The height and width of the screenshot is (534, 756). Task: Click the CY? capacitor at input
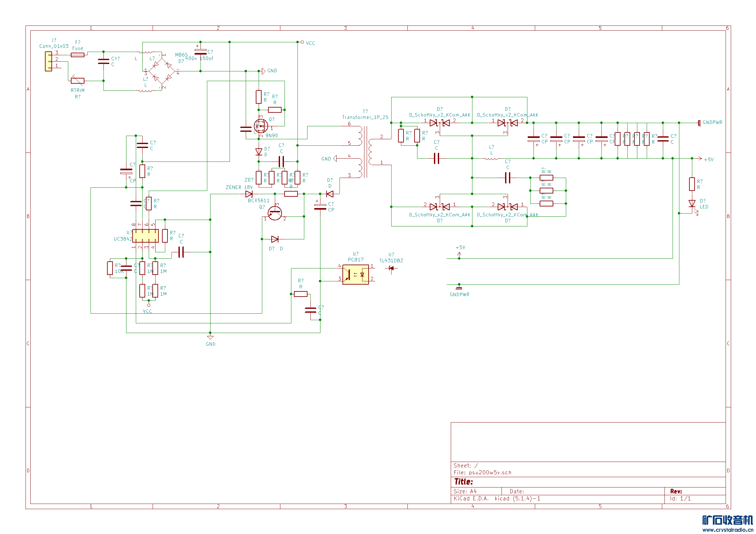(x=103, y=61)
